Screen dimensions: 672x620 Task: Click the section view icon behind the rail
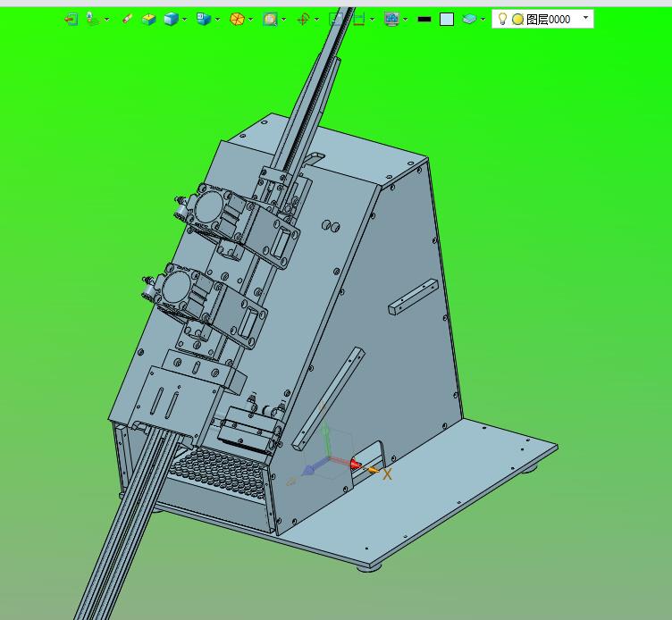335,20
